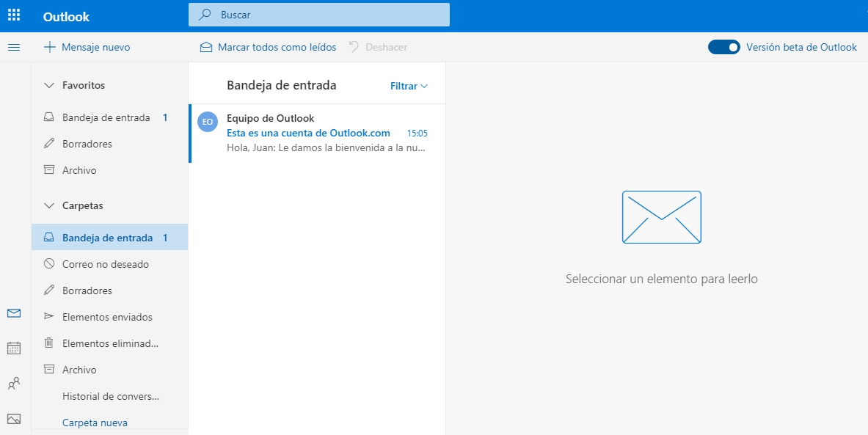Click the pencil icon of Carpetas Borradores
The width and height of the screenshot is (868, 435).
pyautogui.click(x=49, y=290)
